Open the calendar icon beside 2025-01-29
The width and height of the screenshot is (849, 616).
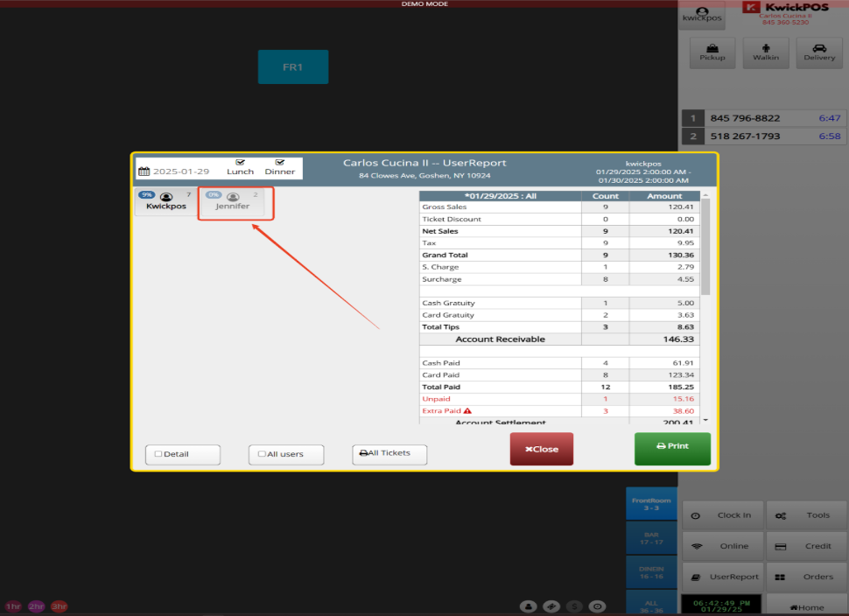144,171
